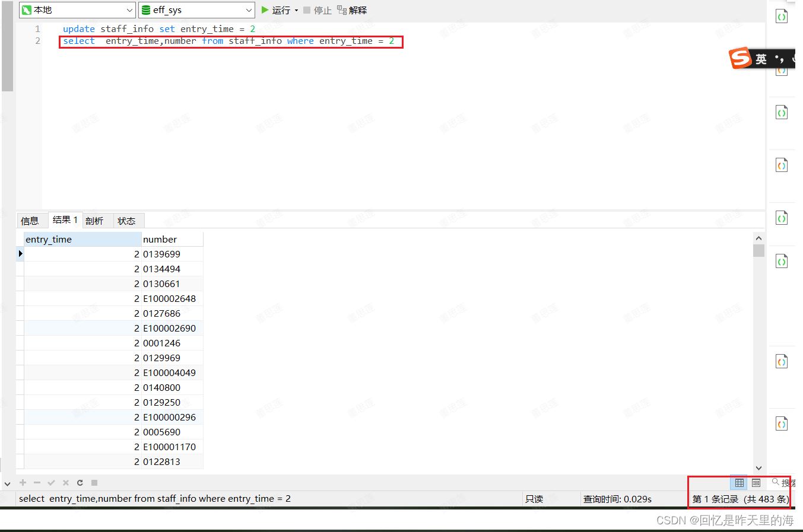Click the record count 共 483 条 text
This screenshot has width=803, height=532.
767,499
